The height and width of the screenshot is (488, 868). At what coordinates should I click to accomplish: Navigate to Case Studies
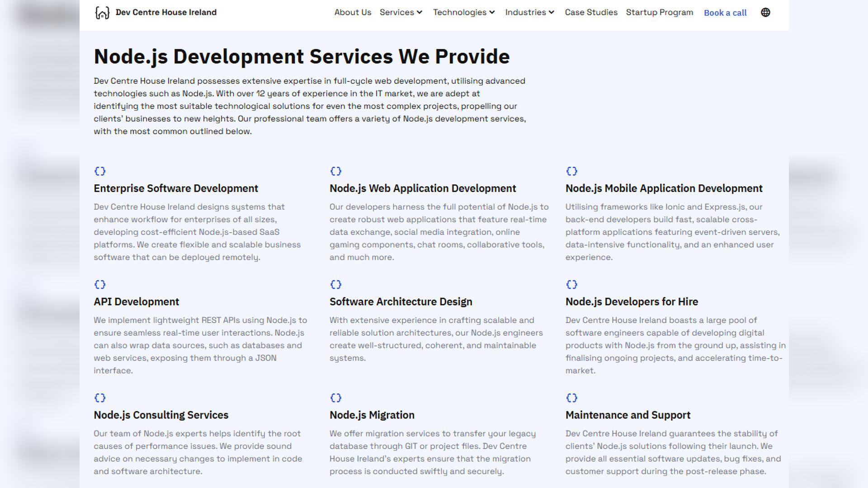coord(590,12)
